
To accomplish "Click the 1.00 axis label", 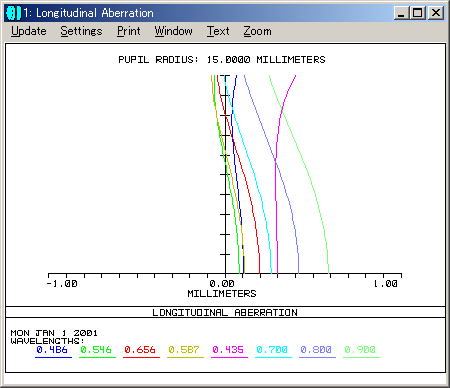I will 385,284.
